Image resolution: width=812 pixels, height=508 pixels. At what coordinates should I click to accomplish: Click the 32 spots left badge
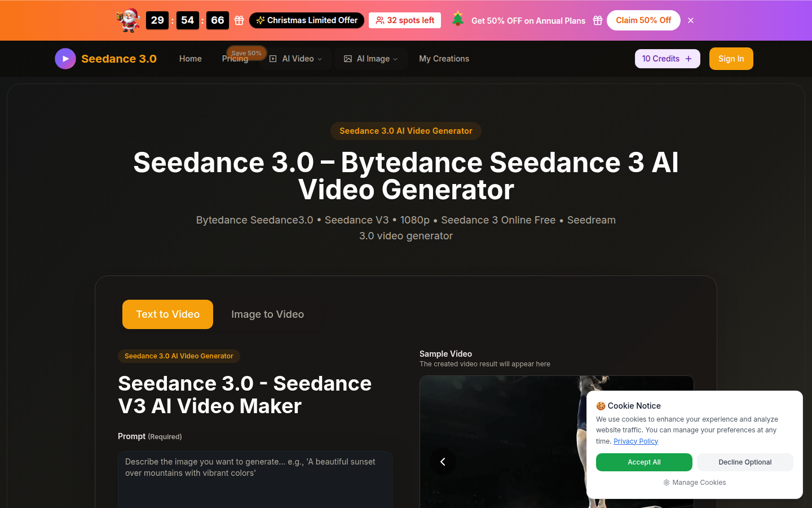point(405,20)
